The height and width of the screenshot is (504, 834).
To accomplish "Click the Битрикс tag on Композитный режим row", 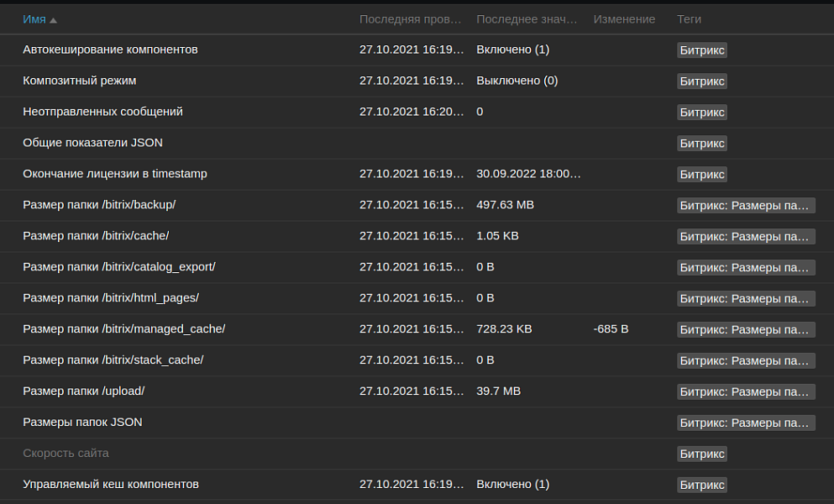I will coord(702,81).
